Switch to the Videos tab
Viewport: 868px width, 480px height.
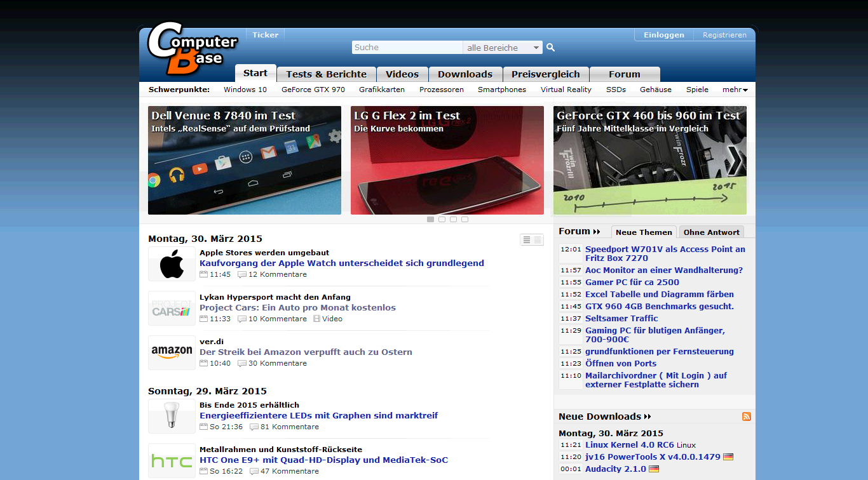point(402,74)
